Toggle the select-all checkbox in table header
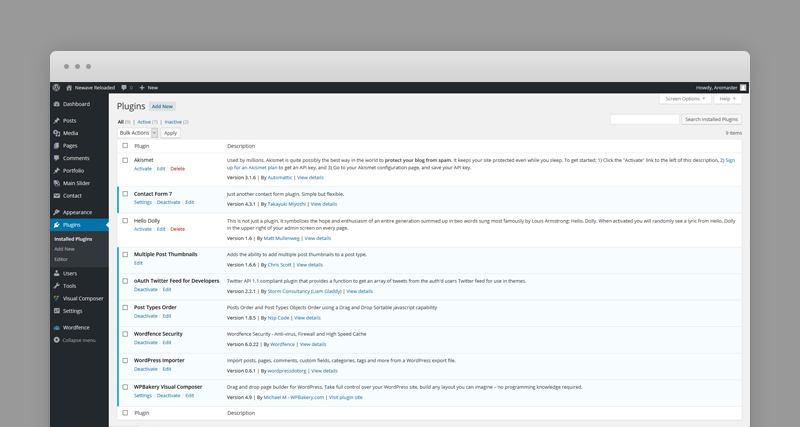This screenshot has height=427, width=800. pyautogui.click(x=125, y=146)
